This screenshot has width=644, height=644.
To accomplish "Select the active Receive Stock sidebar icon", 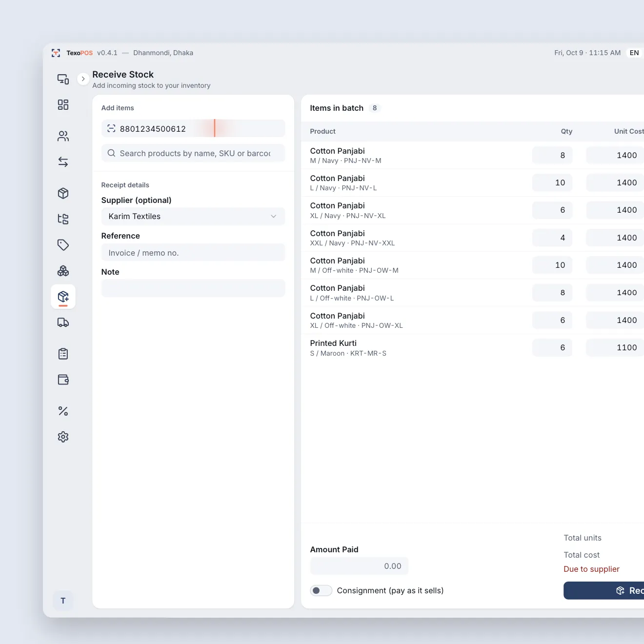I will pos(63,297).
